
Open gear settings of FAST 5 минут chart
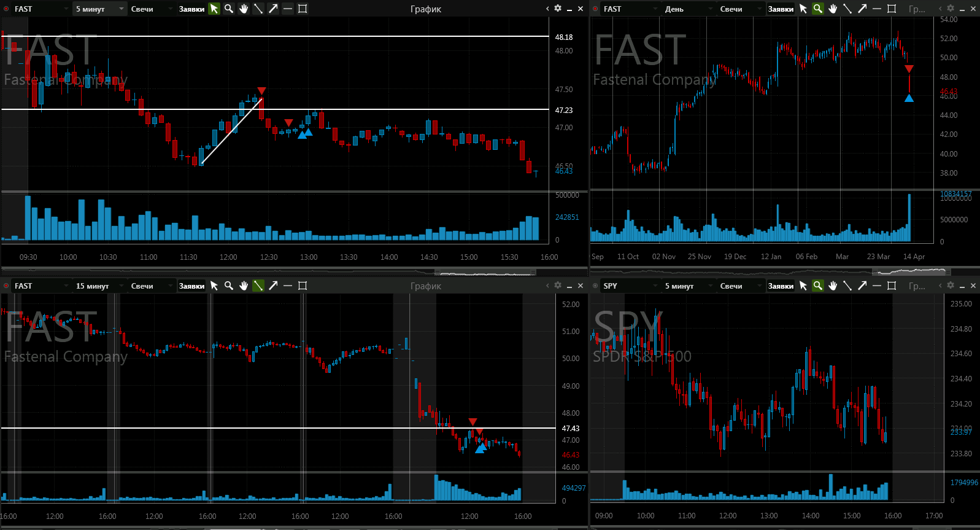tap(558, 9)
